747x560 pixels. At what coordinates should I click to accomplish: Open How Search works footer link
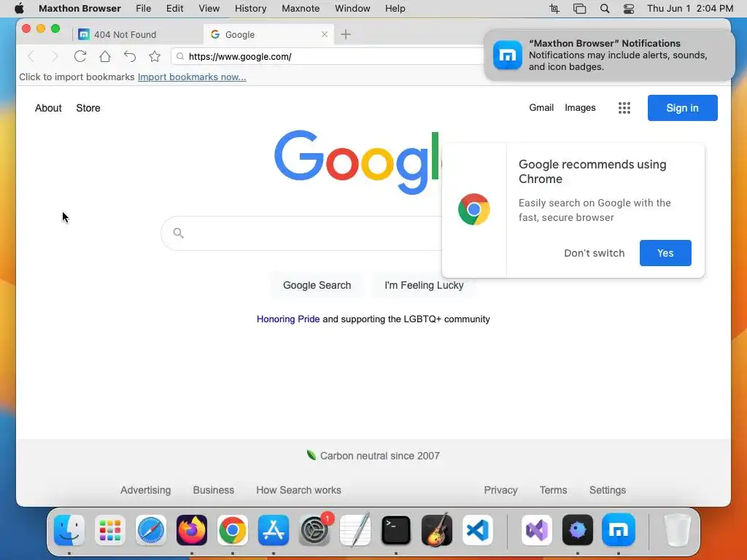298,490
